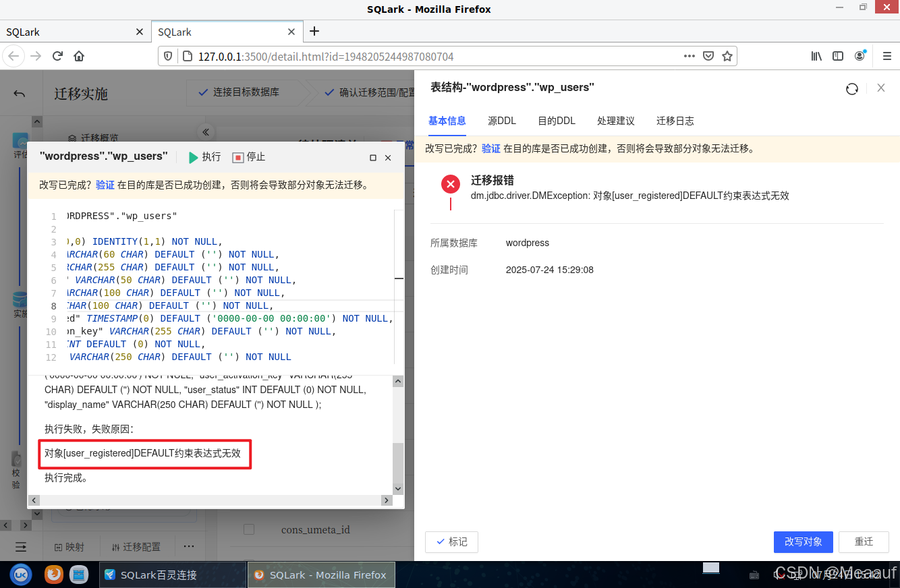The image size is (900, 588).
Task: Open Firefox from taskbar launcher icon
Action: [x=54, y=575]
